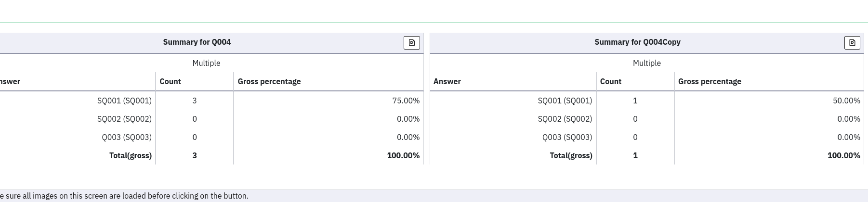Viewport: 868px width, 202px height.
Task: Select the Q003 (SQ003) row in Q004Copy table
Action: tap(567, 138)
